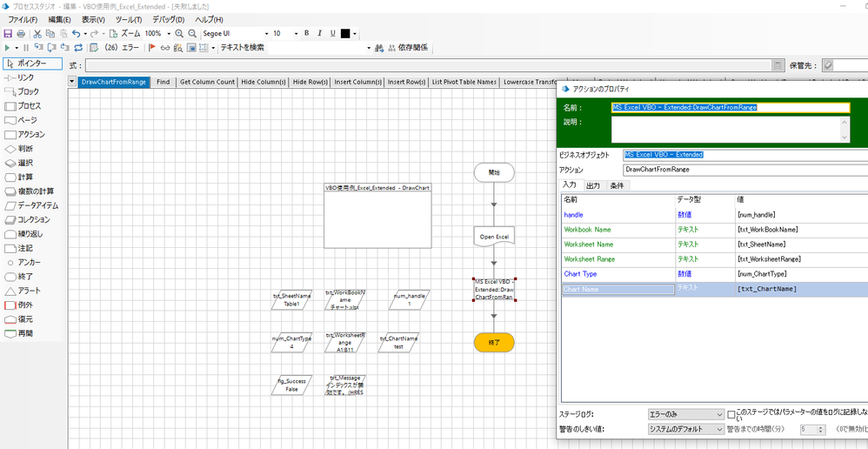Select the Alert stage tool
Screen dimensions: 868x449
point(22,291)
